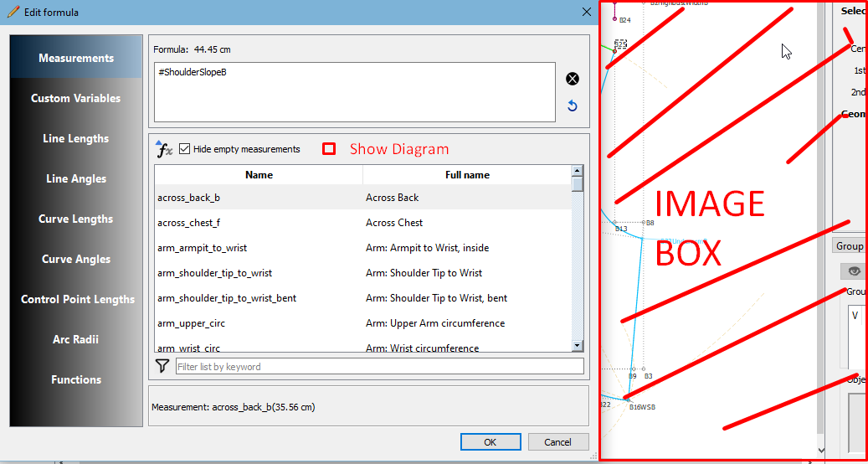The width and height of the screenshot is (868, 464).
Task: Click the filter funnel icon
Action: [x=163, y=366]
